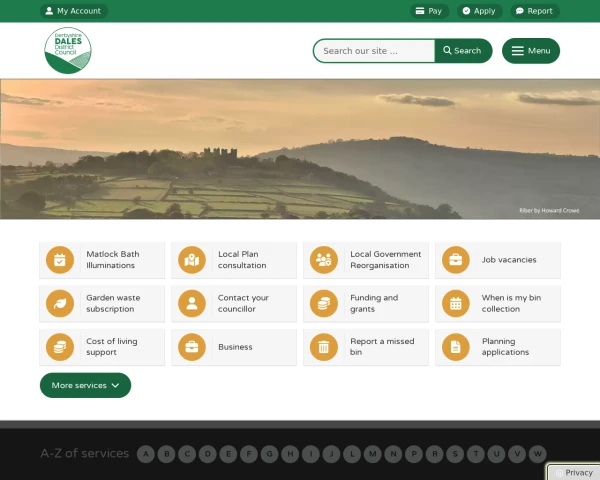600x480 pixels.
Task: Select letter N in A-Z of services
Action: 393,454
